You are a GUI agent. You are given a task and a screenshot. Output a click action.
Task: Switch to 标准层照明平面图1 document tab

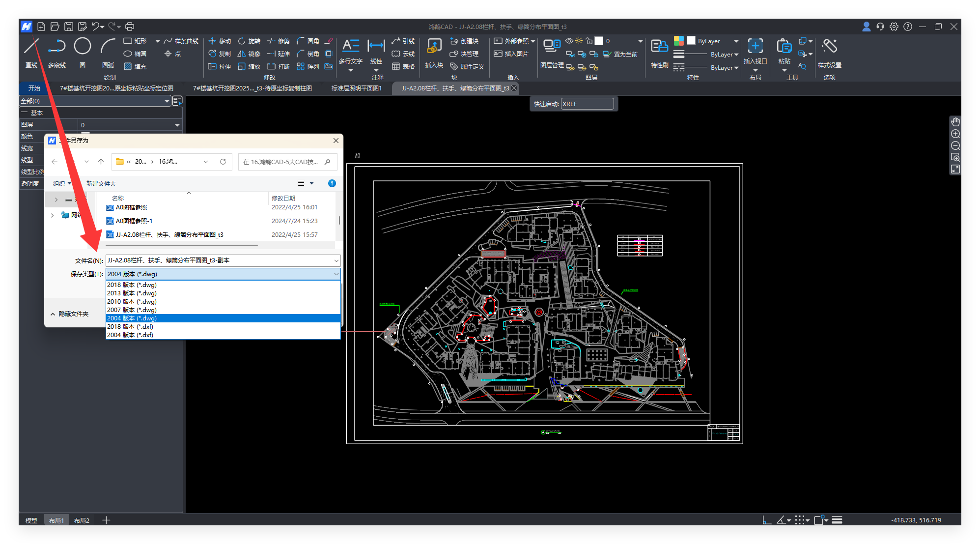point(356,88)
